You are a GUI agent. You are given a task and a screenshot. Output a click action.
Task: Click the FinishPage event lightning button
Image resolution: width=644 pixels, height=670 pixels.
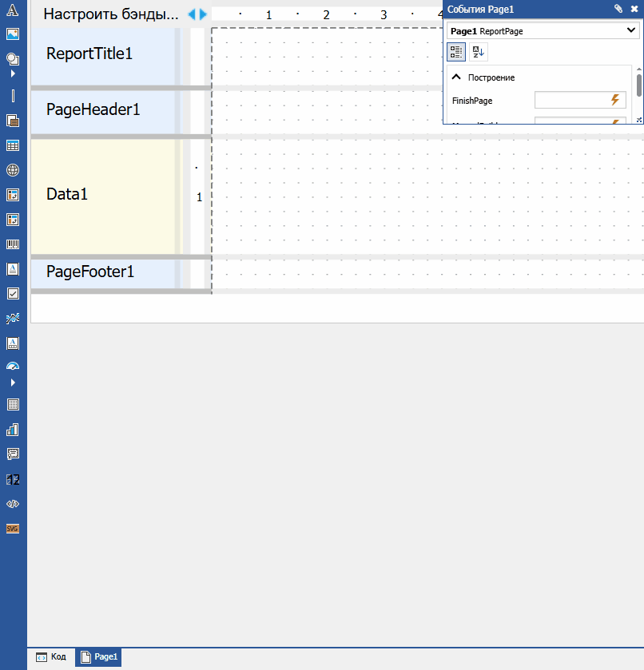(x=615, y=100)
